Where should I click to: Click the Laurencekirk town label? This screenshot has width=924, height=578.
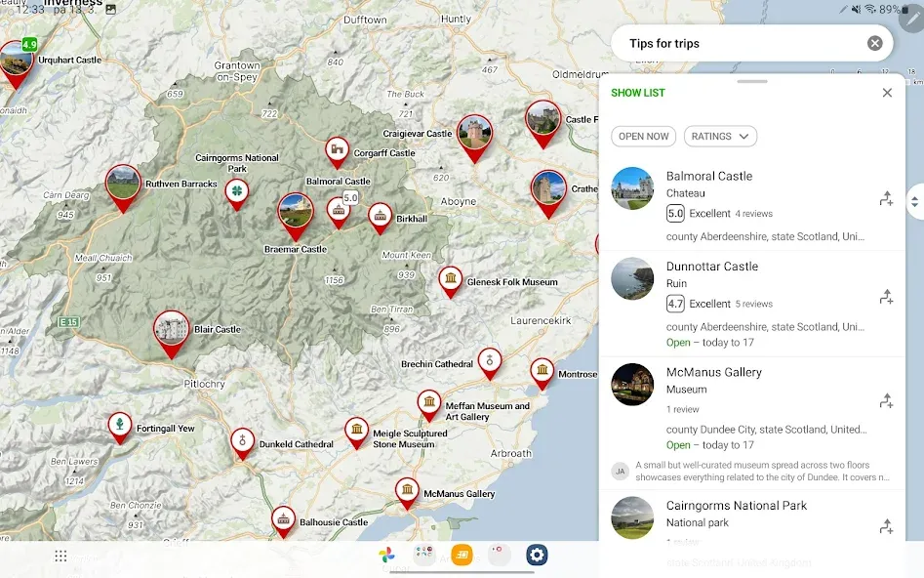(541, 320)
